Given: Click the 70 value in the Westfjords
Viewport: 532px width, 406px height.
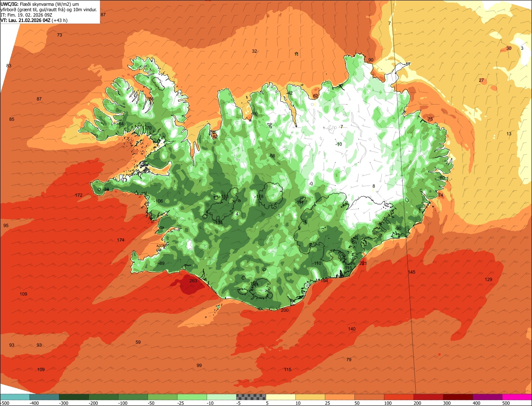Looking at the screenshot, I should [x=149, y=128].
